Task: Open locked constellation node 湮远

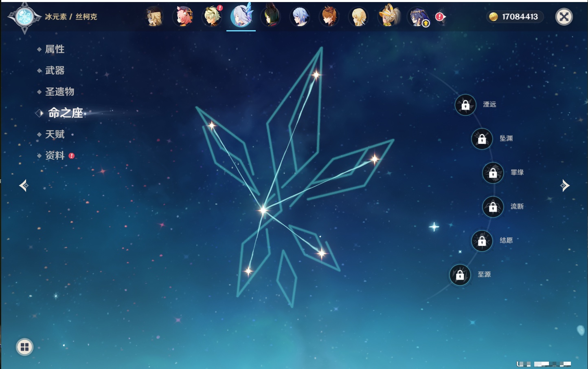Action: [x=465, y=105]
